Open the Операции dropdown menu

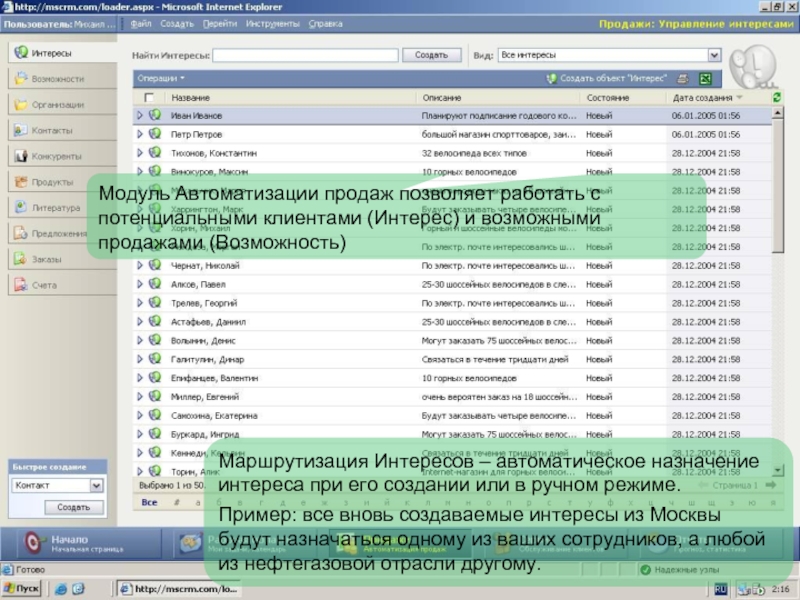coord(161,79)
